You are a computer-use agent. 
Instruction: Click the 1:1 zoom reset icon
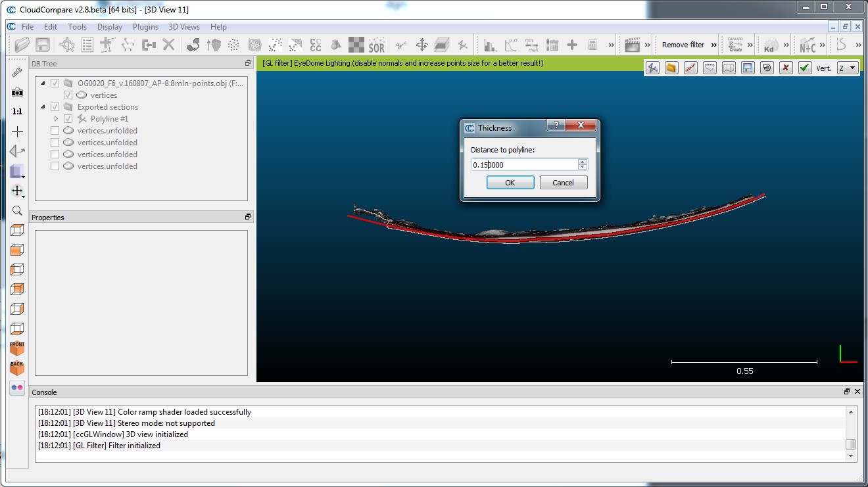pyautogui.click(x=17, y=112)
